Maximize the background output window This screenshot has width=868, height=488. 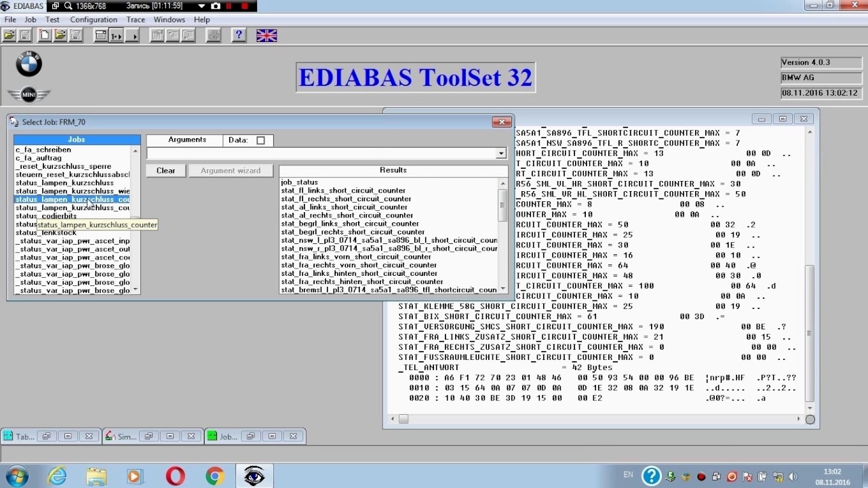tap(783, 119)
